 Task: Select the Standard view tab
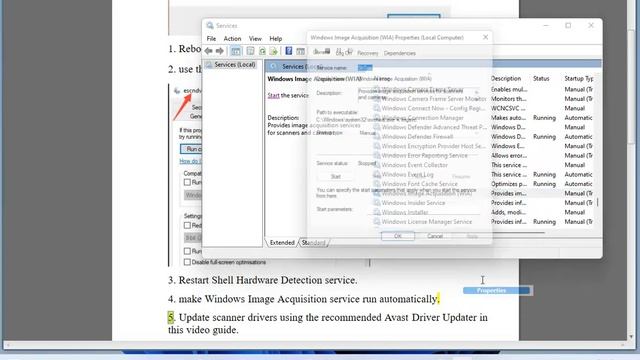click(313, 242)
